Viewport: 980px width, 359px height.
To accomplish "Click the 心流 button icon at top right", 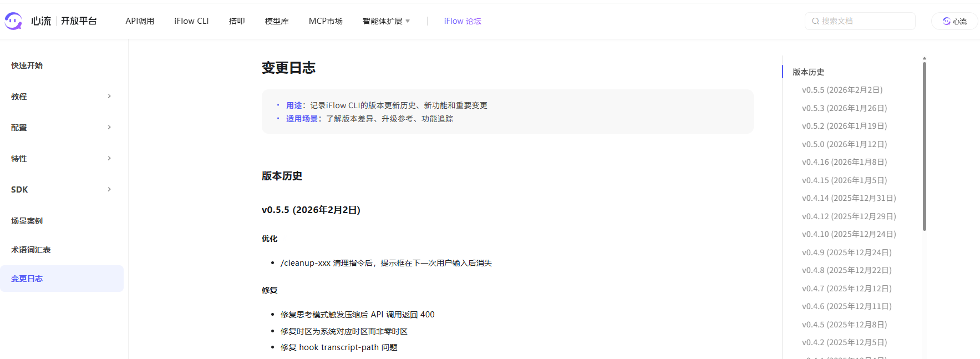I will point(947,21).
